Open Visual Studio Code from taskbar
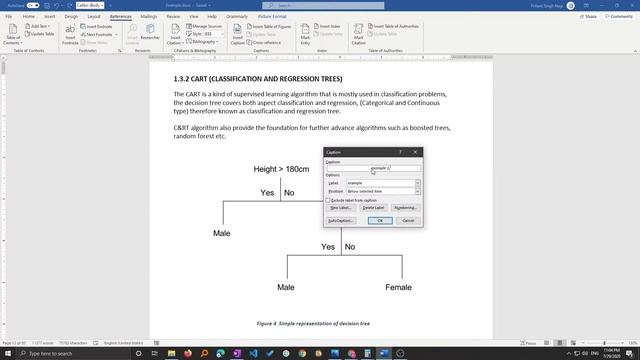640x360 pixels. click(x=253, y=353)
